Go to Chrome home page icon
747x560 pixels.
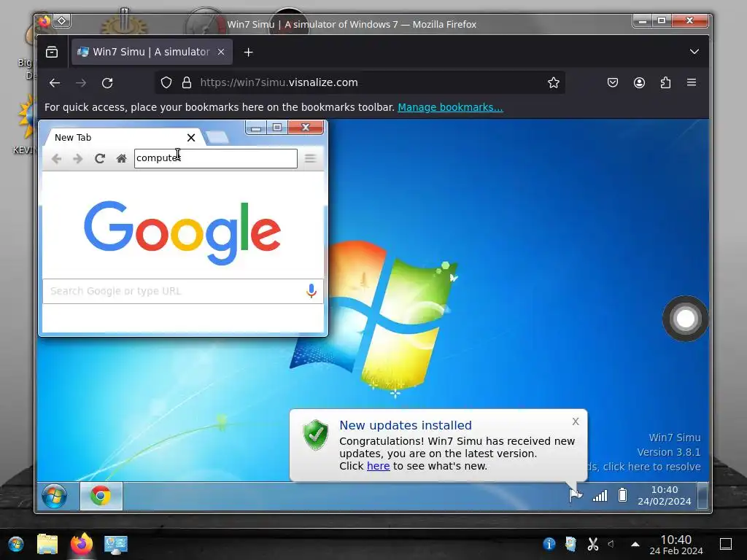[122, 158]
